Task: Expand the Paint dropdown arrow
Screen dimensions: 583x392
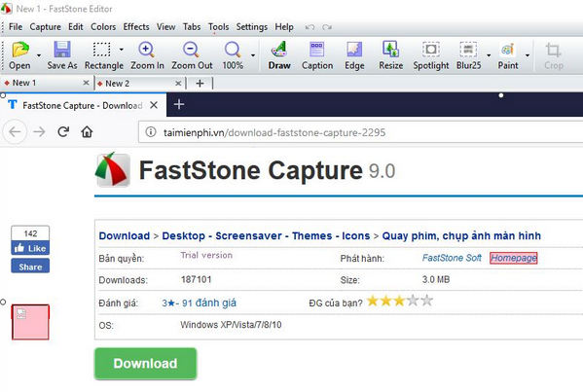Action: [x=528, y=55]
